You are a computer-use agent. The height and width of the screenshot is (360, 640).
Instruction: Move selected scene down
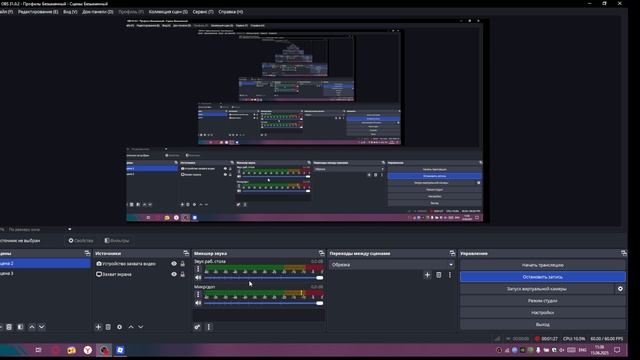click(x=42, y=327)
